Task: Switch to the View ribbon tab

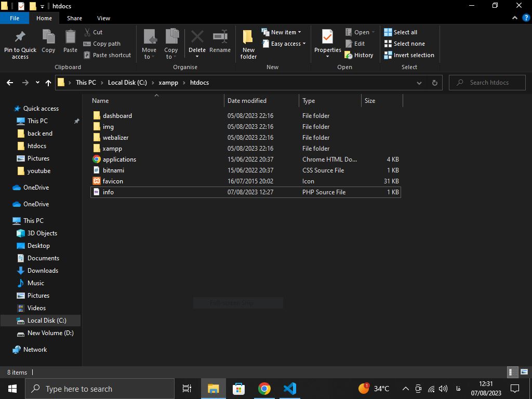Action: coord(103,18)
